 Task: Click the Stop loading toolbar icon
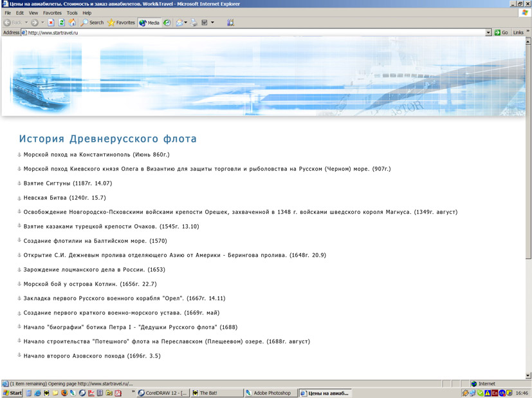tap(51, 23)
